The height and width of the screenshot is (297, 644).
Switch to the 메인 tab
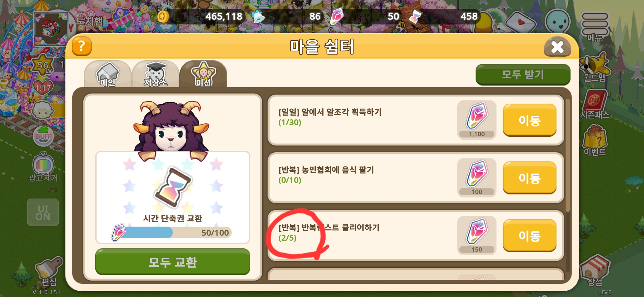[107, 74]
